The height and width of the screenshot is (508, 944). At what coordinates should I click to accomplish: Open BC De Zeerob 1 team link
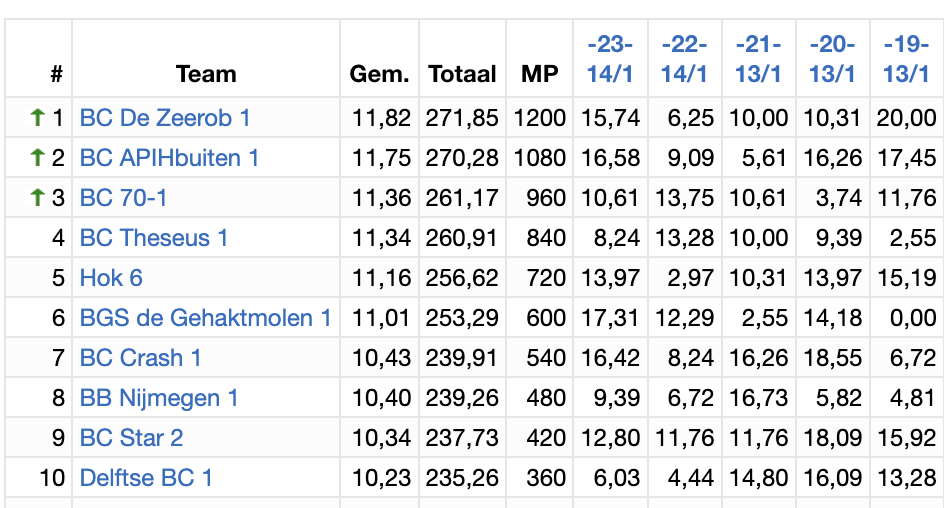165,118
